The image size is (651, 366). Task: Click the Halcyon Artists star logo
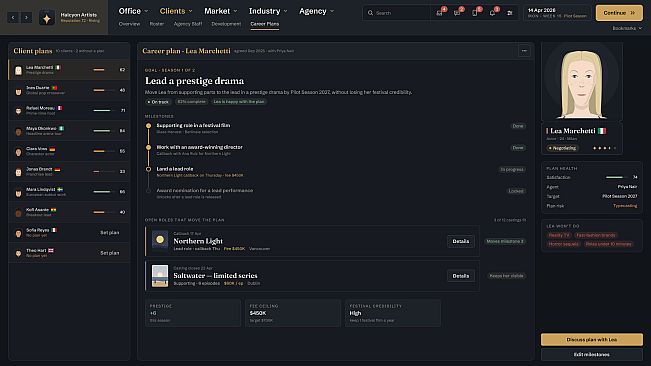[46, 18]
